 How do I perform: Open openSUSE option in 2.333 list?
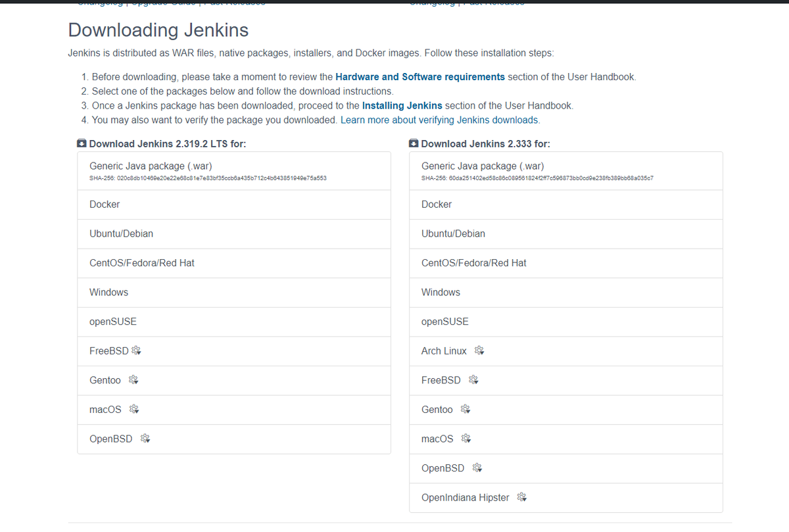(x=566, y=322)
